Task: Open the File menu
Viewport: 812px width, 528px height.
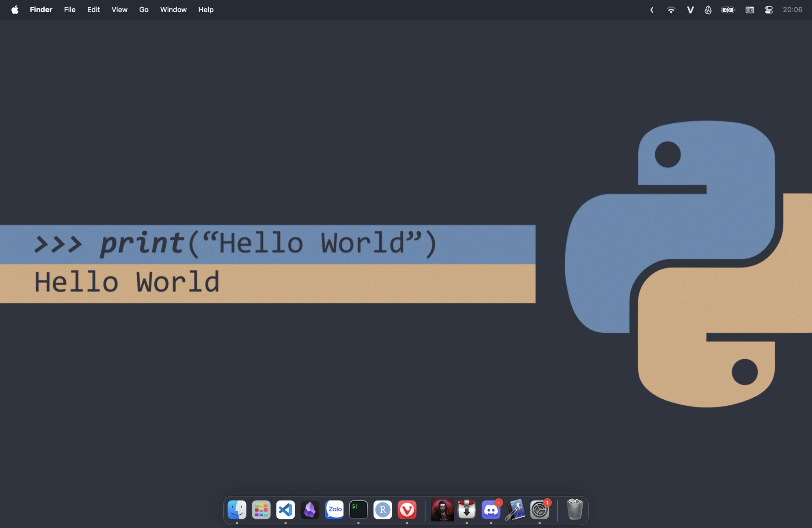Action: tap(69, 10)
